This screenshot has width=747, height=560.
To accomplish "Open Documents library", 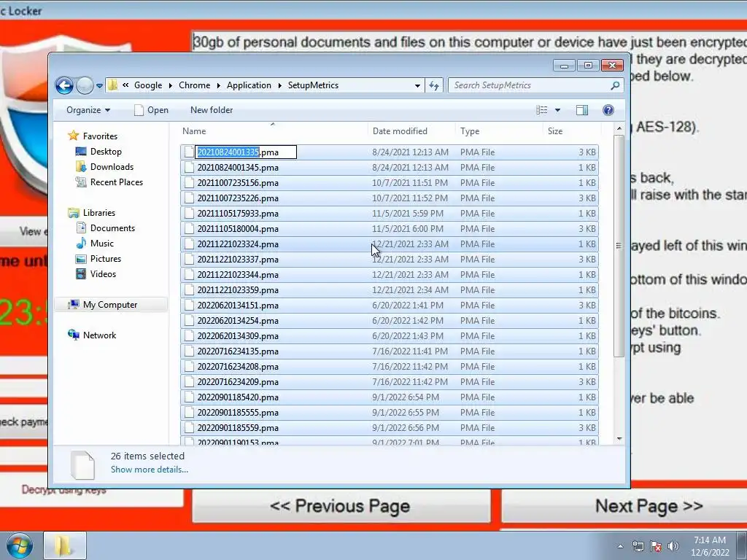I will [112, 228].
